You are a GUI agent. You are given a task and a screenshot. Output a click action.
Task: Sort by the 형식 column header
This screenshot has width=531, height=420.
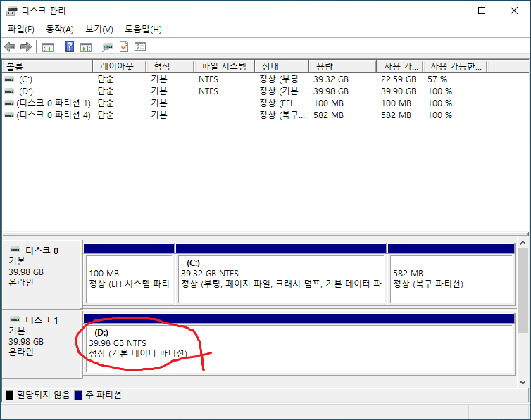[170, 66]
